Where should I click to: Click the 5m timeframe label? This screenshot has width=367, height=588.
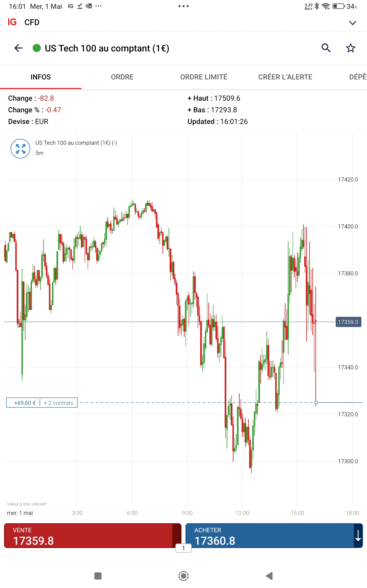pos(40,153)
